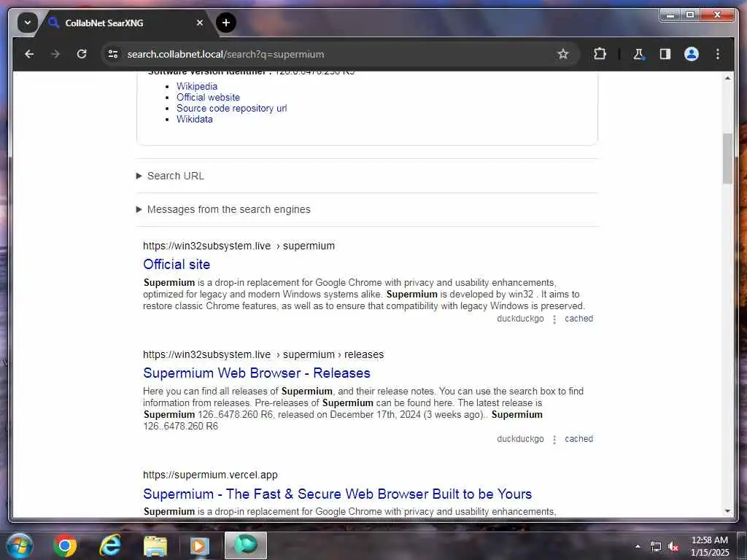Open Supermium Web Browser - Releases result
Screen dimensions: 747x560
(x=257, y=373)
